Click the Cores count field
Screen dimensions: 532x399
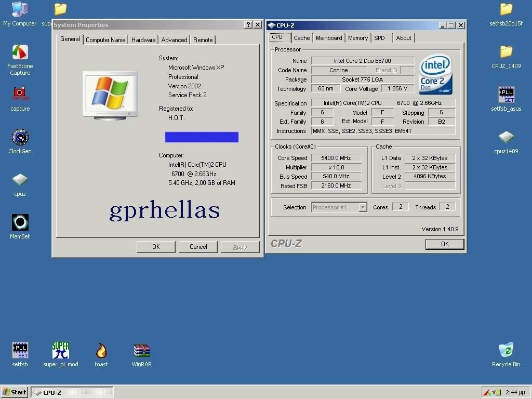point(401,207)
